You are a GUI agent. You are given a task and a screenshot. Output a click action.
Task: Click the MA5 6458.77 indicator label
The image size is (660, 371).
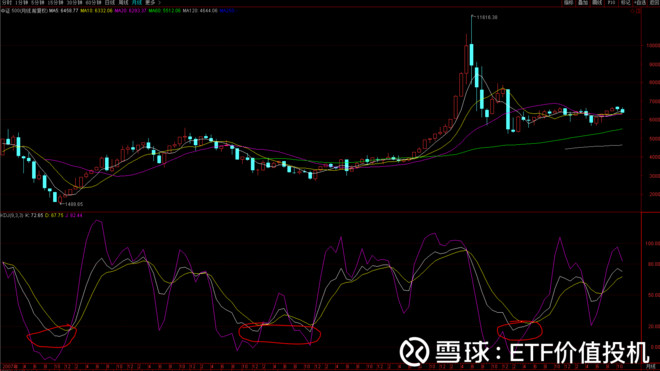click(x=64, y=11)
